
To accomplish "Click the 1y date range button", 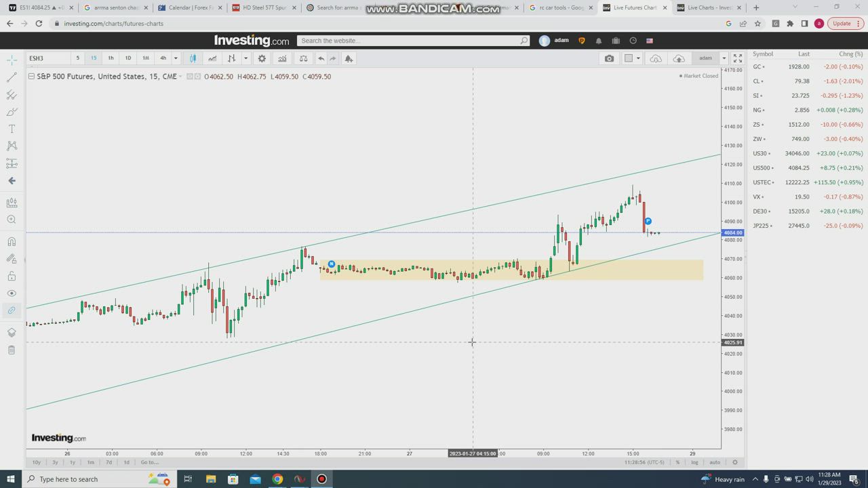I will [x=73, y=462].
